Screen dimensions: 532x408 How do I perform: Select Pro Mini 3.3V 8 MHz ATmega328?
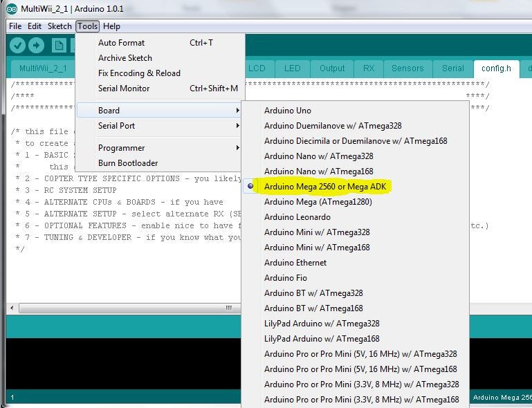coord(356,384)
